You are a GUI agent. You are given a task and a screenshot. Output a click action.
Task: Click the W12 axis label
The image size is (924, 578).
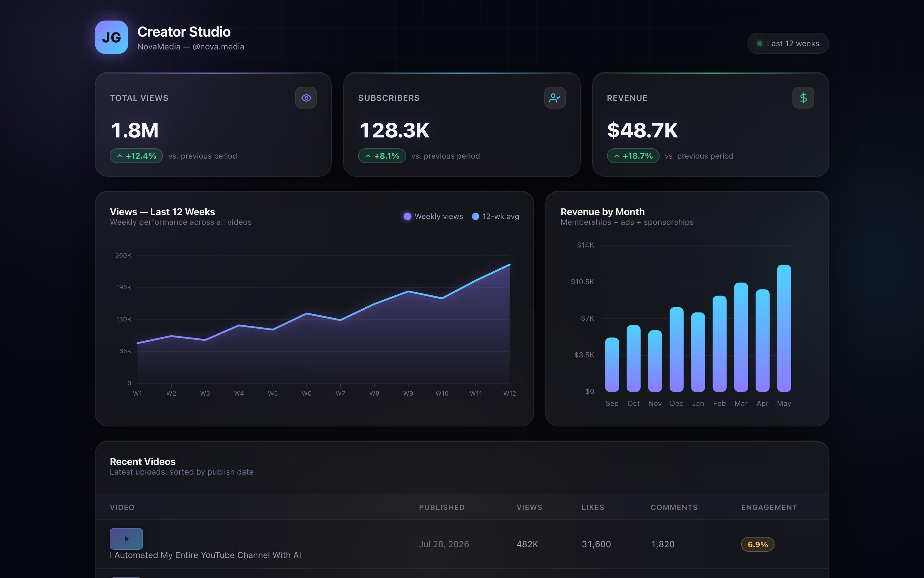pos(509,393)
